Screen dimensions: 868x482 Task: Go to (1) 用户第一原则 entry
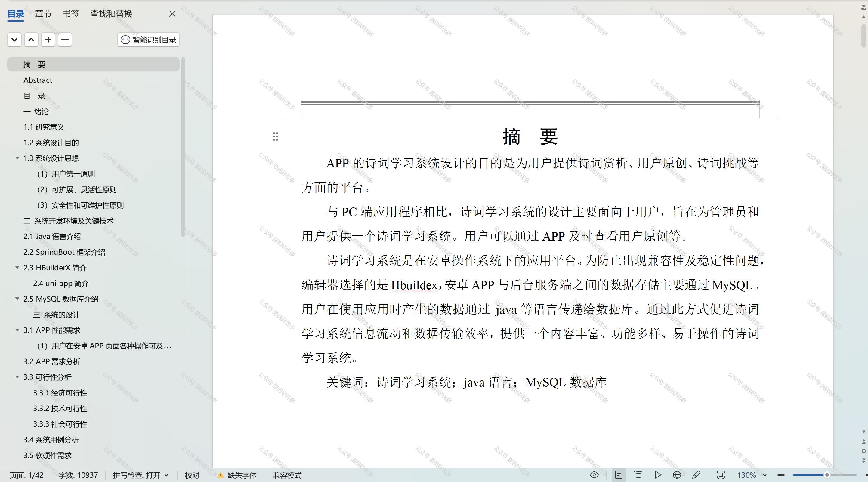point(93,174)
